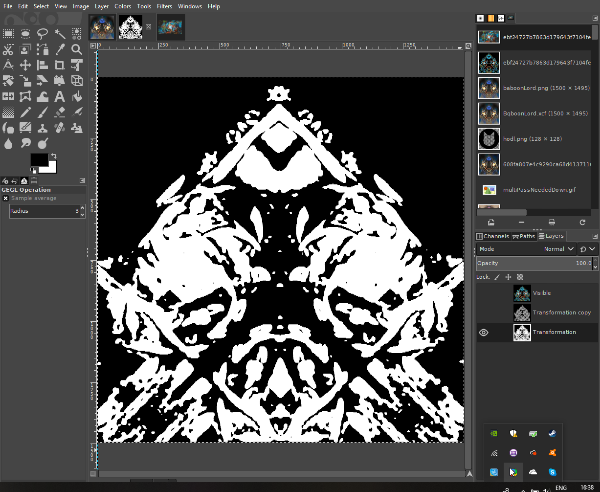Hide the Transformation layer with eye icon
The height and width of the screenshot is (492, 600).
point(484,332)
